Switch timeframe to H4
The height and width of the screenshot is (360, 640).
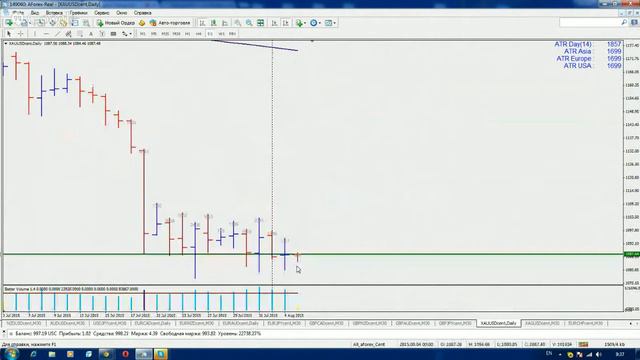198,34
